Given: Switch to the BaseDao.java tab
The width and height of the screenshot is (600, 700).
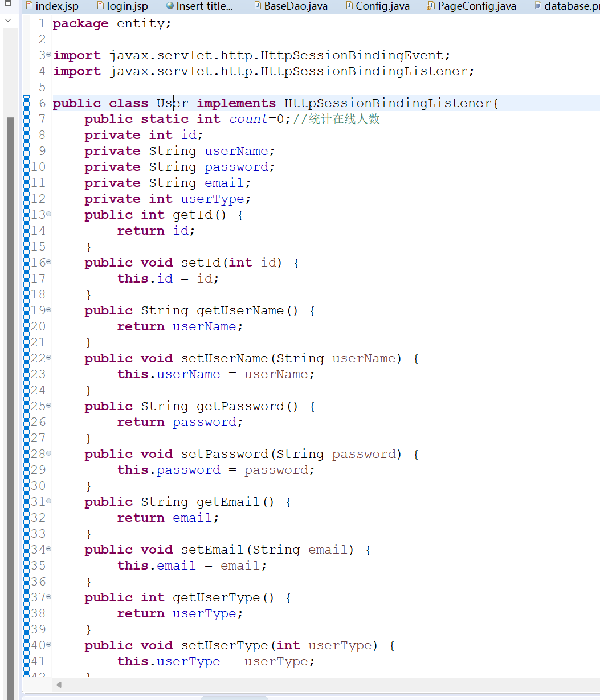Looking at the screenshot, I should click(290, 6).
